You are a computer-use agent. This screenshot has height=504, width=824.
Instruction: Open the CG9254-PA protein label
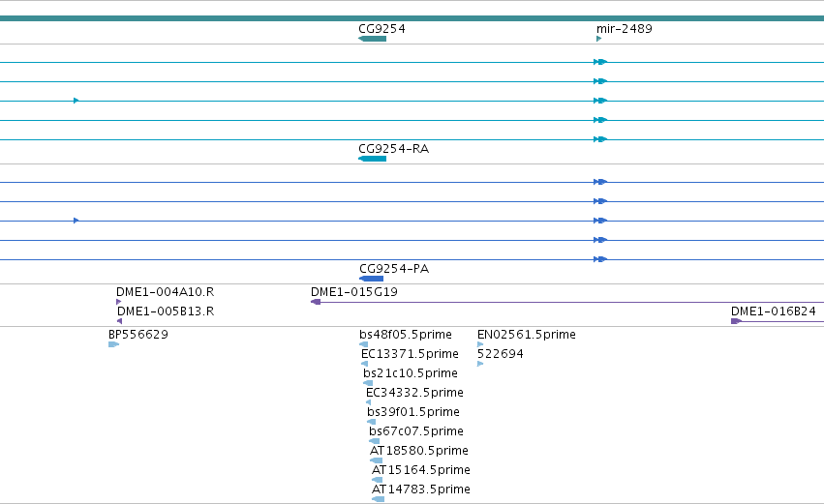[394, 269]
